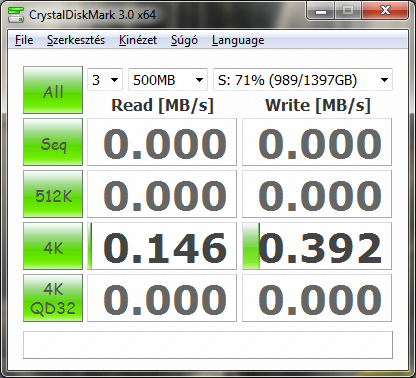Viewport: 416px width, 378px height.
Task: Click the Write [MB/s] column header
Action: (318, 106)
